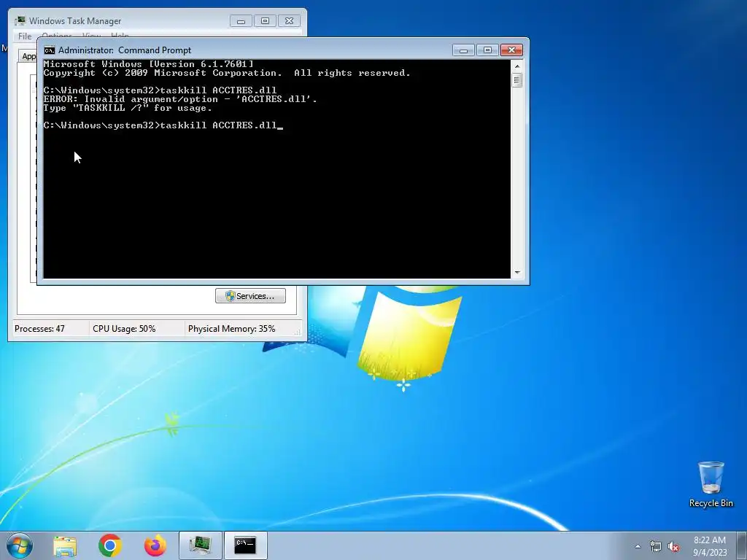
Task: Minimize the Command Prompt window
Action: (463, 50)
